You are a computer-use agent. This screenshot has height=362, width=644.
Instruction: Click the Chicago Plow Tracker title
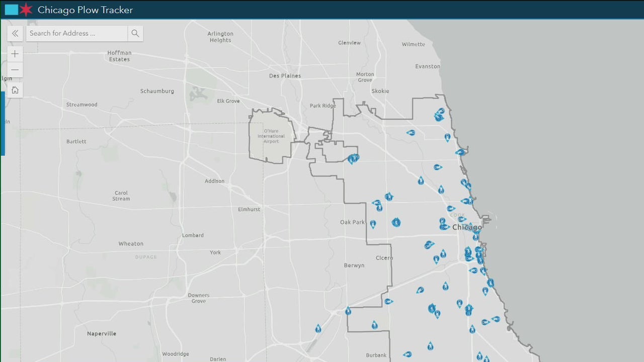(85, 10)
